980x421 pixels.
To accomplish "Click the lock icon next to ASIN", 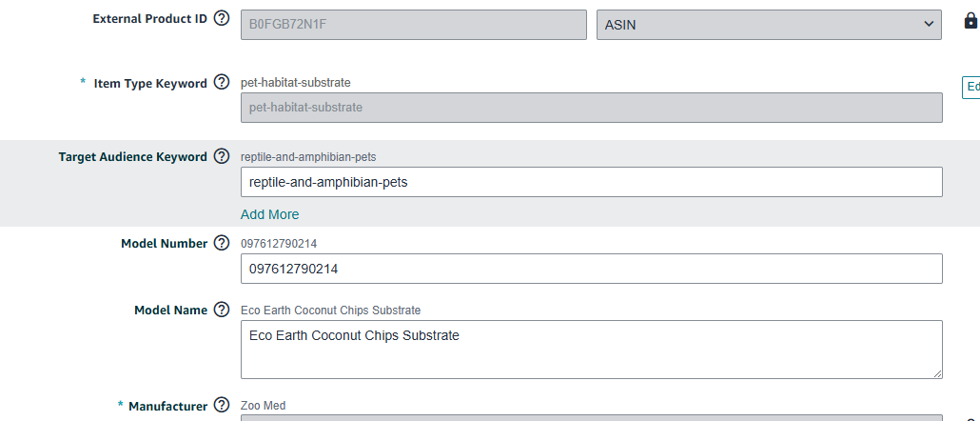I will pyautogui.click(x=970, y=22).
